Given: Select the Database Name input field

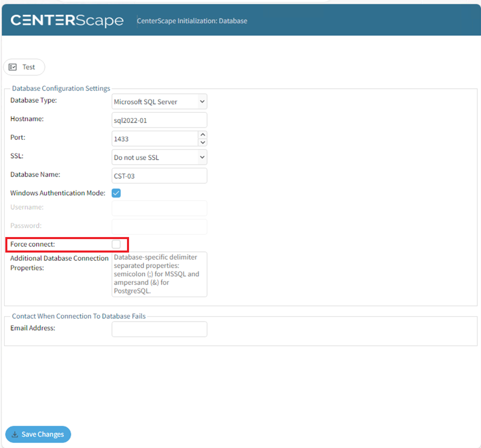Looking at the screenshot, I should click(x=159, y=176).
